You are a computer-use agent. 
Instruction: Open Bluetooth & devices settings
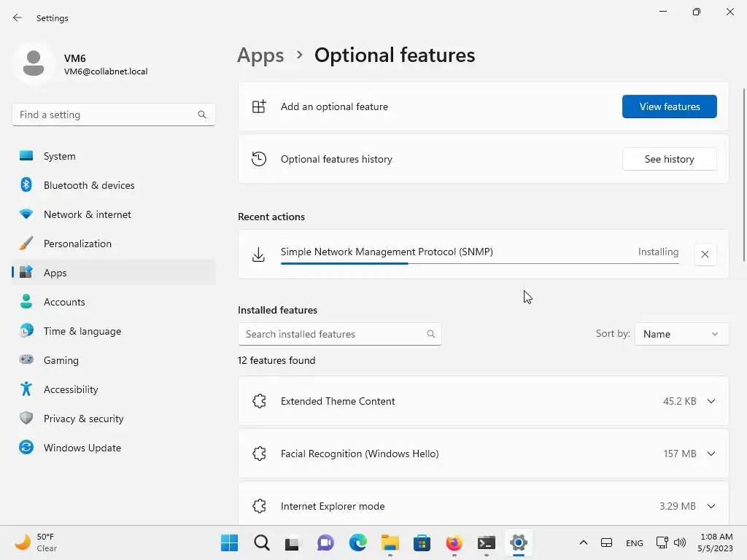pyautogui.click(x=89, y=185)
